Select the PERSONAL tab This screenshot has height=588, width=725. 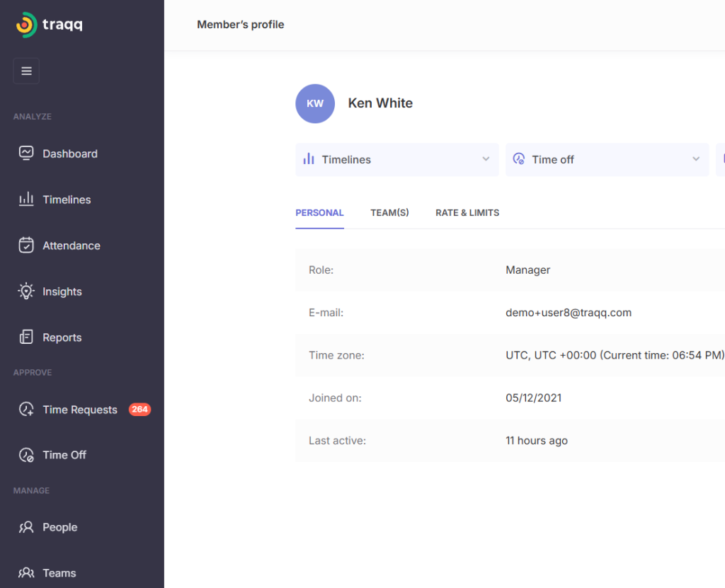[x=319, y=213]
